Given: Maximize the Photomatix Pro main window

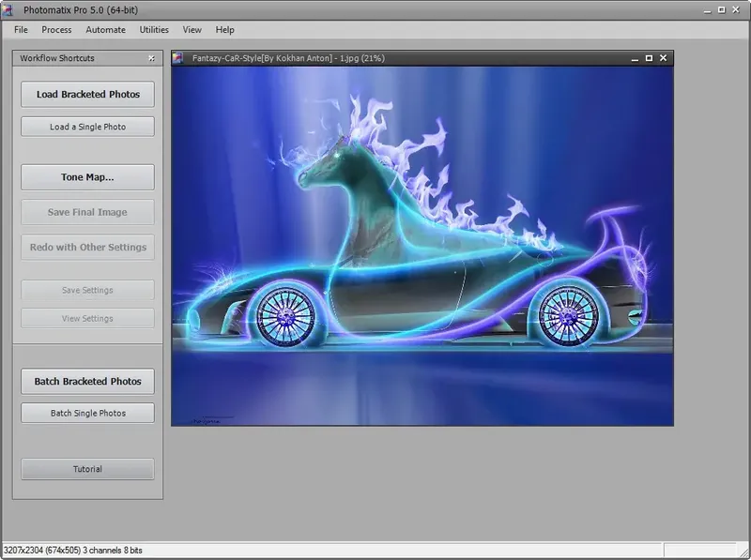Looking at the screenshot, I should pyautogui.click(x=719, y=9).
